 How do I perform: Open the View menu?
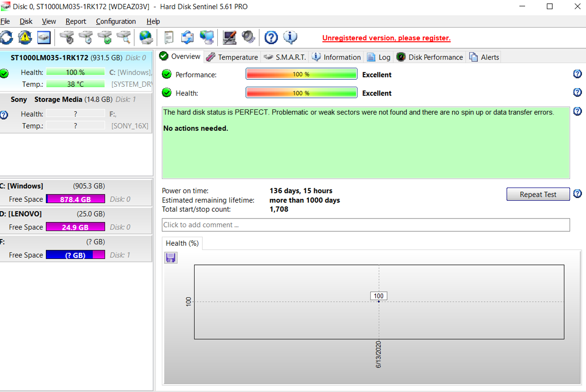[x=49, y=21]
